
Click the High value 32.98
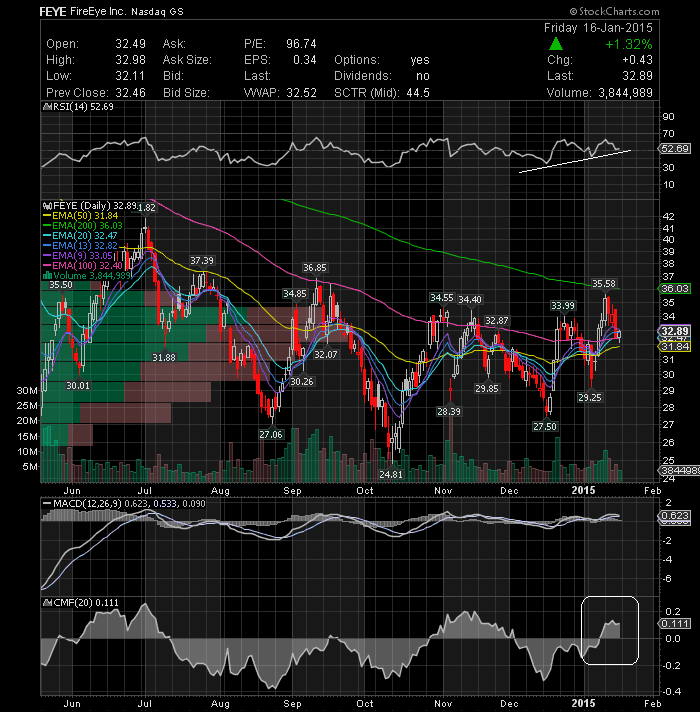click(130, 60)
